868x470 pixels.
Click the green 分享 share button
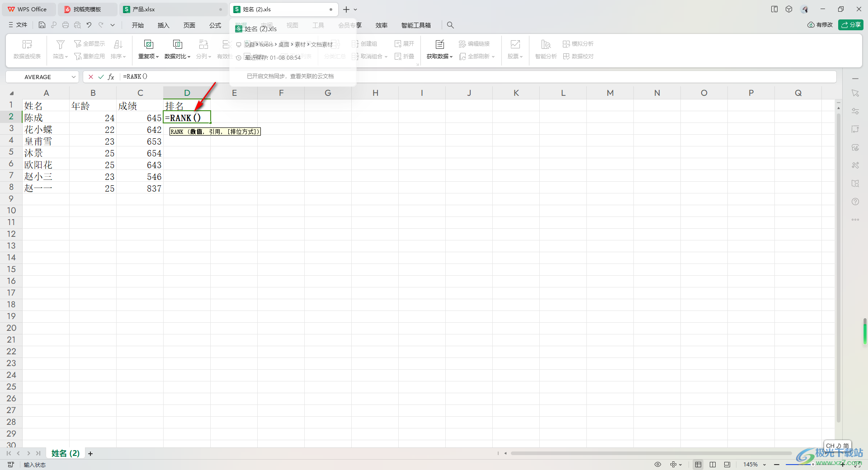851,25
